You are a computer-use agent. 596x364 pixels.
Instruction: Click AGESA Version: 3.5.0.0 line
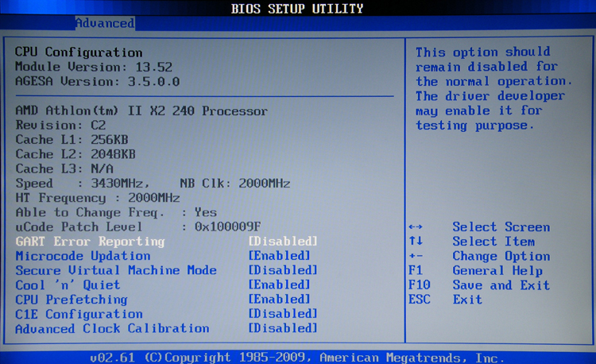(97, 82)
